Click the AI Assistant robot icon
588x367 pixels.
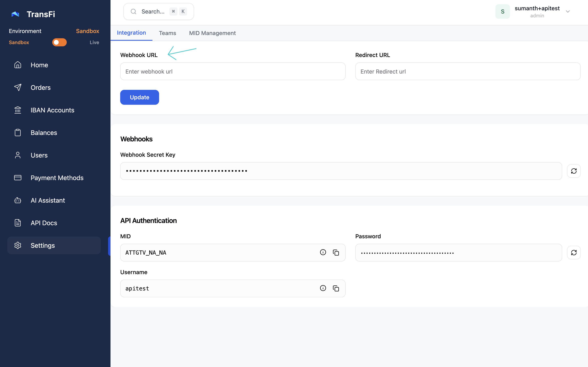tap(18, 200)
